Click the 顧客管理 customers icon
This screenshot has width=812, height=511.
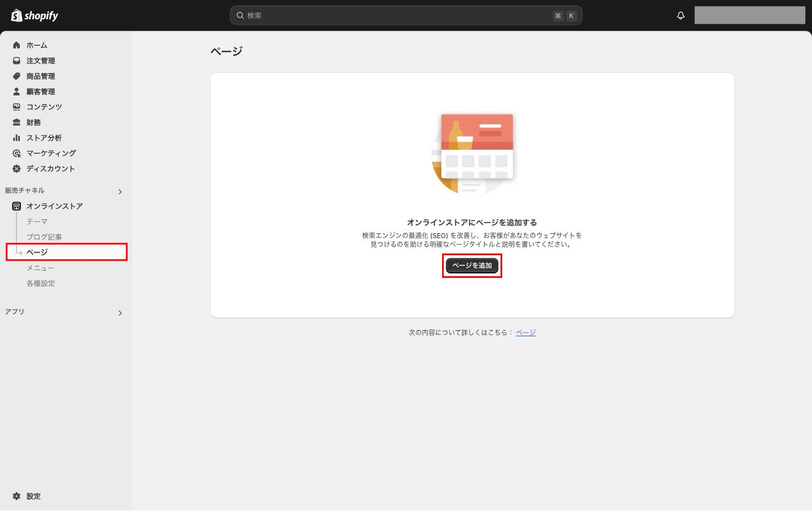click(x=17, y=92)
